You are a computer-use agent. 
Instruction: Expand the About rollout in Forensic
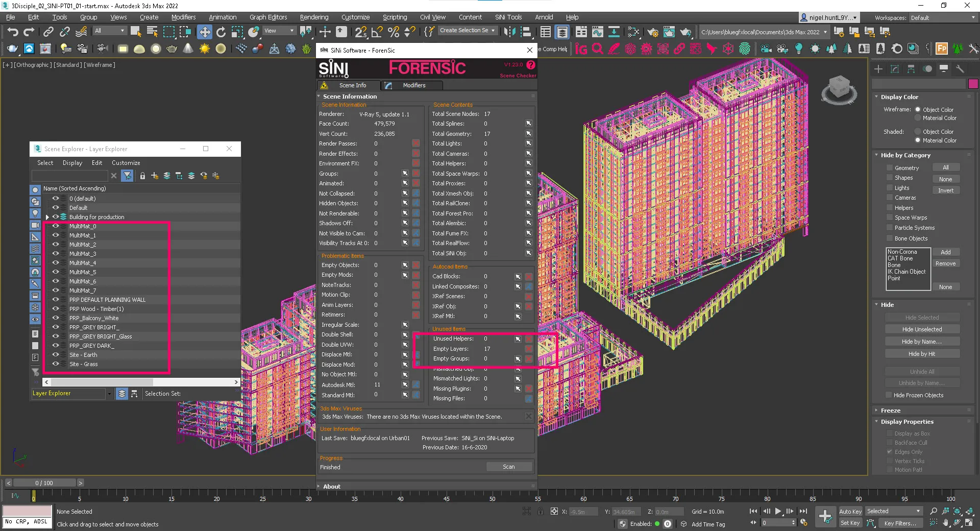[331, 487]
